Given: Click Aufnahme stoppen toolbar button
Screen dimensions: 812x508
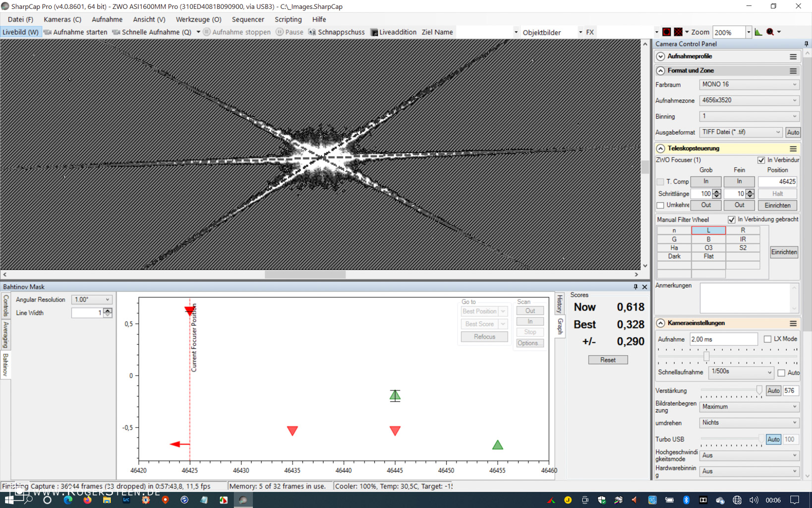Looking at the screenshot, I should [237, 32].
